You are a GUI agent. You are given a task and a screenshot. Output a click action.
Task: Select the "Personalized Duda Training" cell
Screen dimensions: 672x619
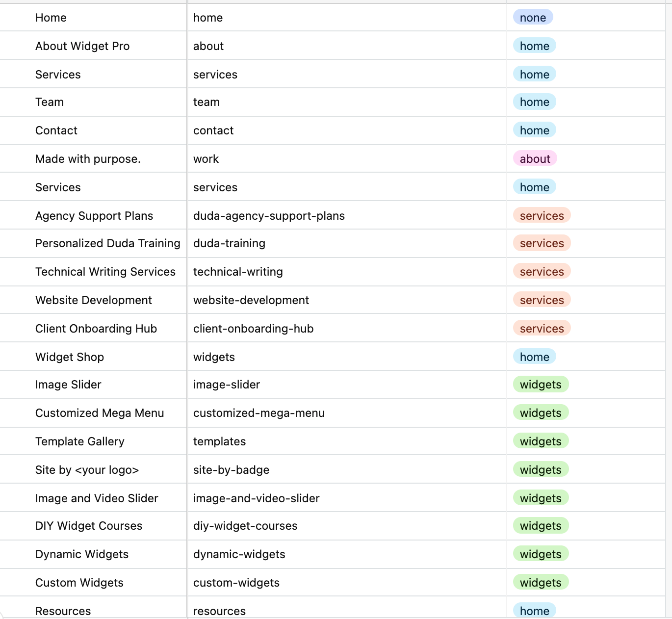click(x=107, y=243)
